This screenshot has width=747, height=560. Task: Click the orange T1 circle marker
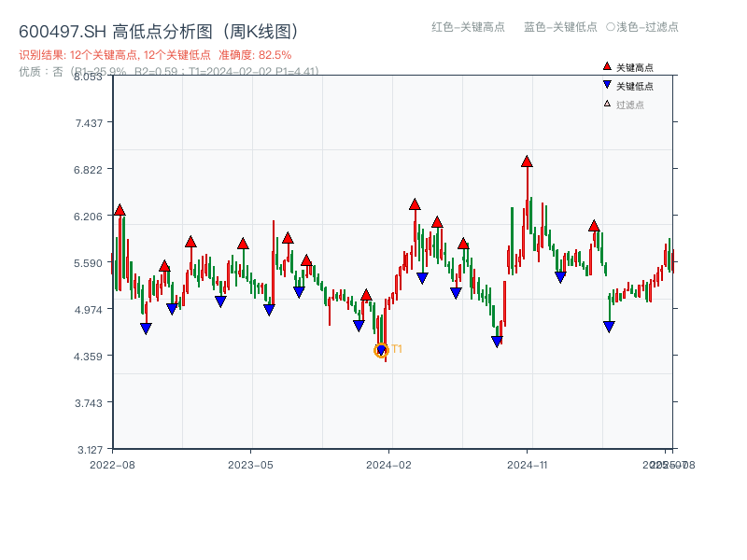381,351
